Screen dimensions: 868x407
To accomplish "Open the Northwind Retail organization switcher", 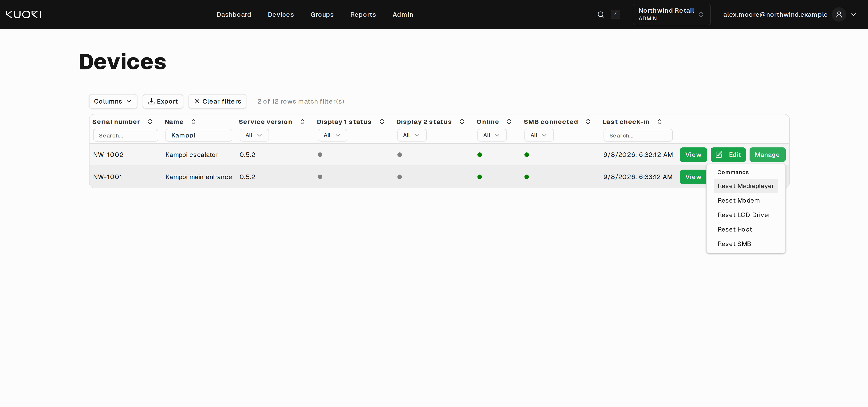I will [671, 14].
